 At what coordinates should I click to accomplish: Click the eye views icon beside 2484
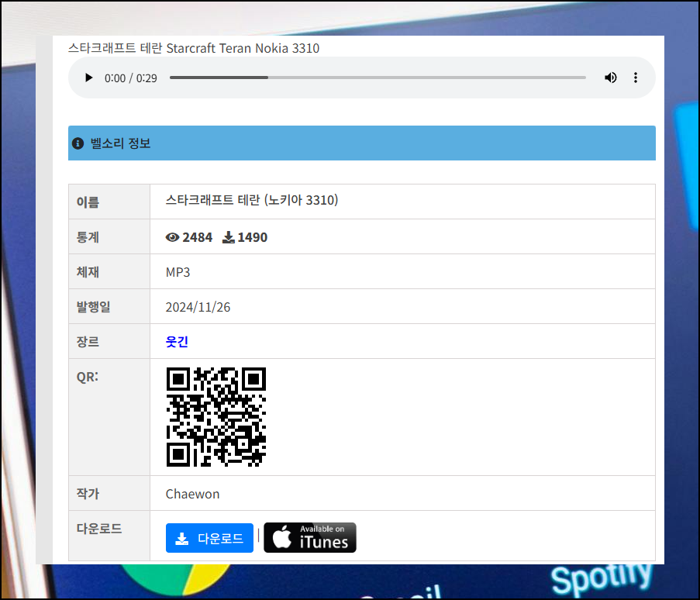(172, 237)
